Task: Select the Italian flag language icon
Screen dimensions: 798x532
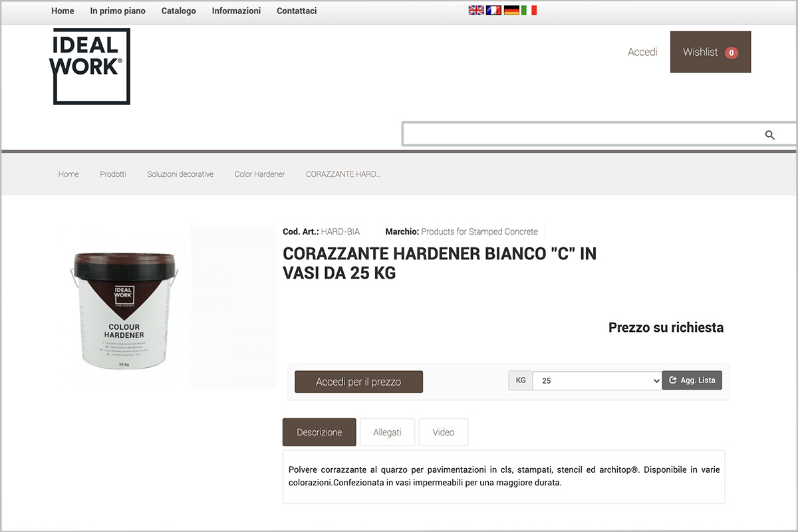Action: 529,10
